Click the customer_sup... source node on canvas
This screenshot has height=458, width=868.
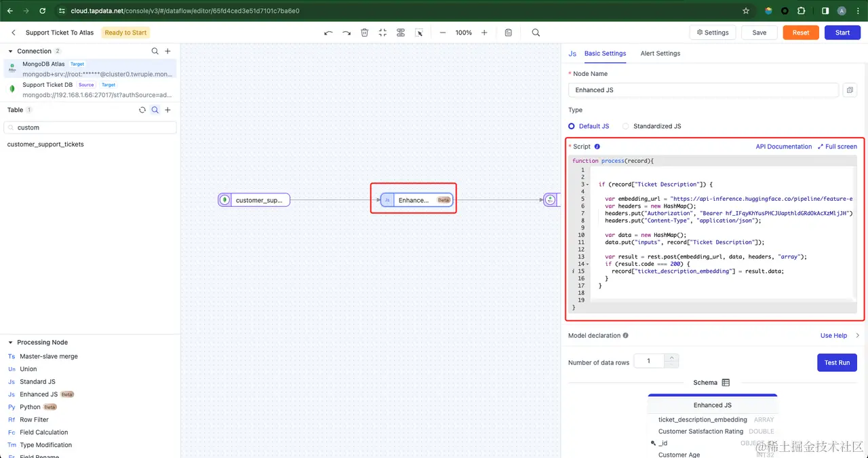[254, 200]
